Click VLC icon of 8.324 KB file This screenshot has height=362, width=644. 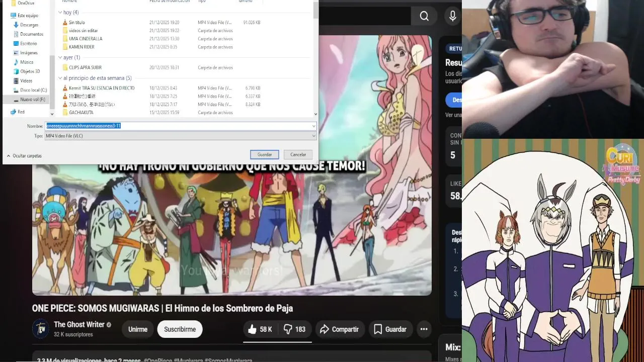65,105
